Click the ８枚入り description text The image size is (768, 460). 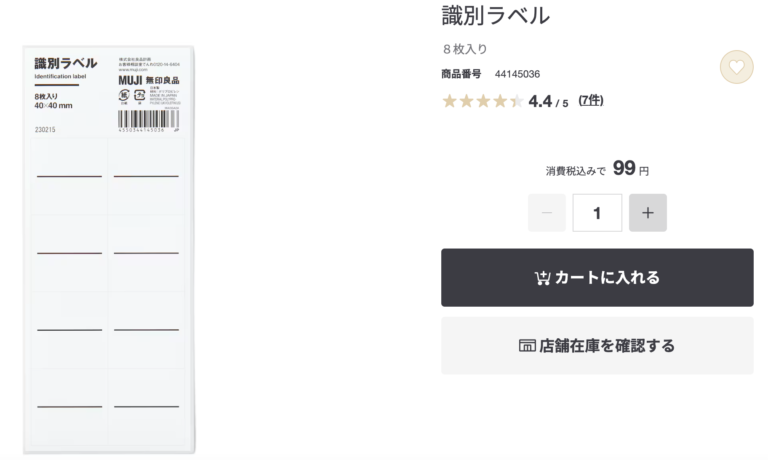click(465, 49)
